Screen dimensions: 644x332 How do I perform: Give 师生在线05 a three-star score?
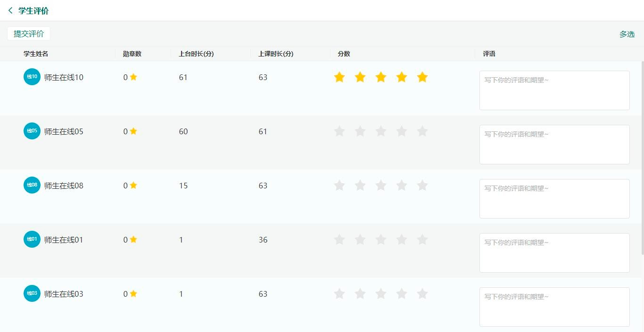381,131
